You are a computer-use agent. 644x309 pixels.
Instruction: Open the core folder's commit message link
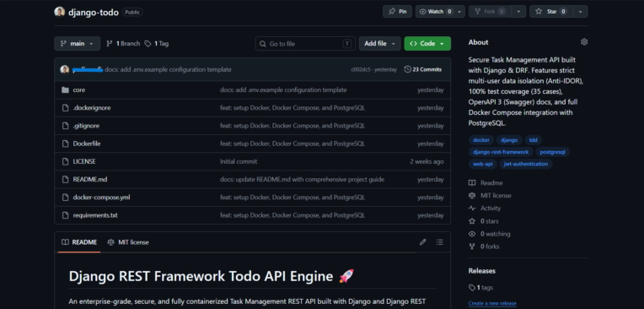pos(283,89)
